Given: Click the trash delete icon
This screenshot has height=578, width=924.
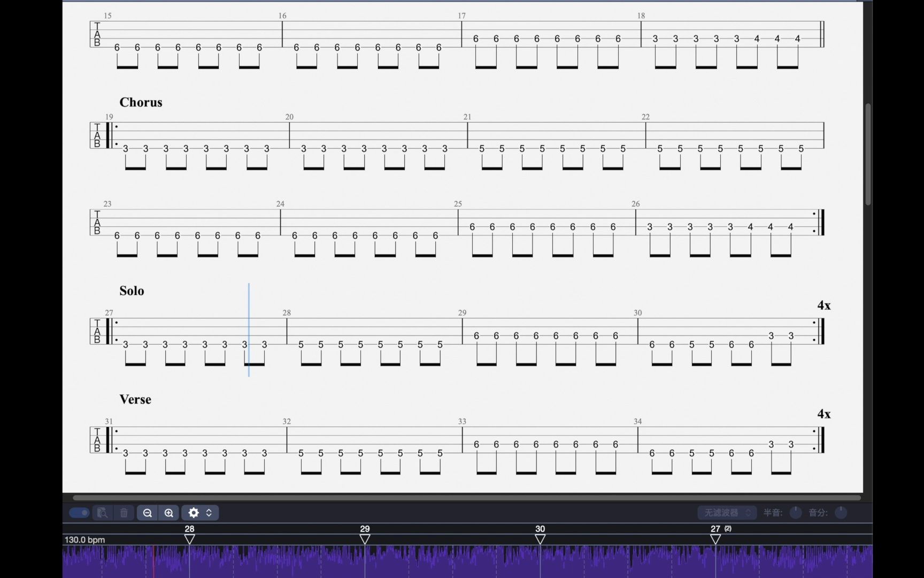Looking at the screenshot, I should pos(124,513).
